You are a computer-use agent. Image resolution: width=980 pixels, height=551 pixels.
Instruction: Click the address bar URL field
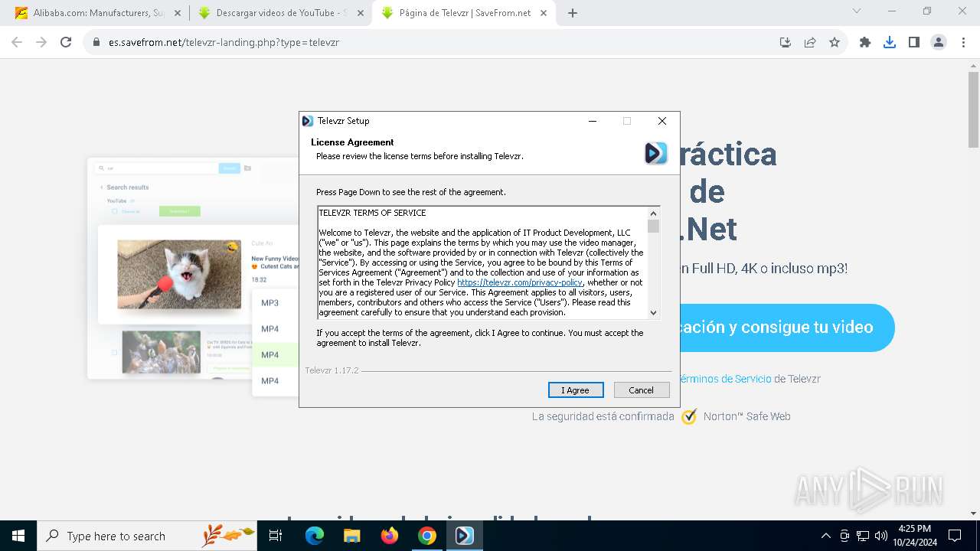[429, 42]
